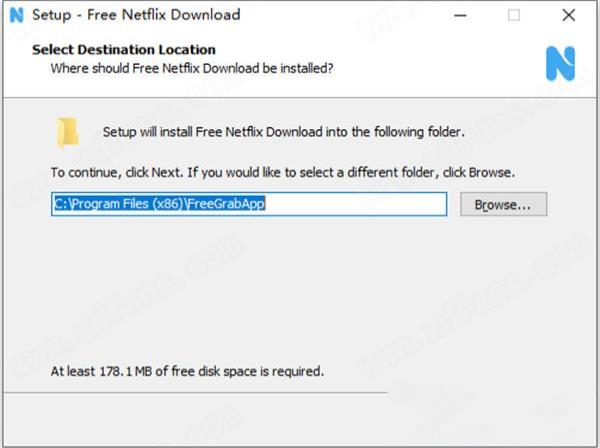Image resolution: width=600 pixels, height=448 pixels.
Task: Click the 'Setup will install' description line
Action: pyautogui.click(x=284, y=132)
